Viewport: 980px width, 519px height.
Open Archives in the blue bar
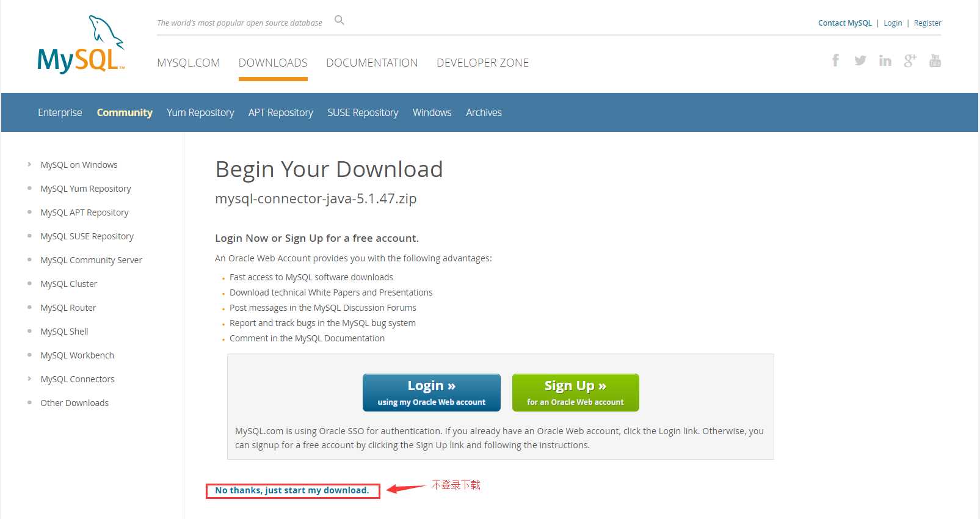click(484, 112)
